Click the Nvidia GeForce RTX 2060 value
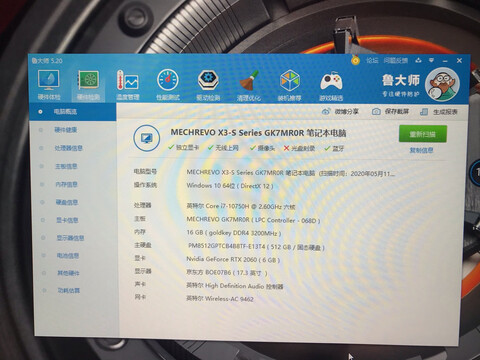This screenshot has width=480, height=360. click(x=233, y=259)
